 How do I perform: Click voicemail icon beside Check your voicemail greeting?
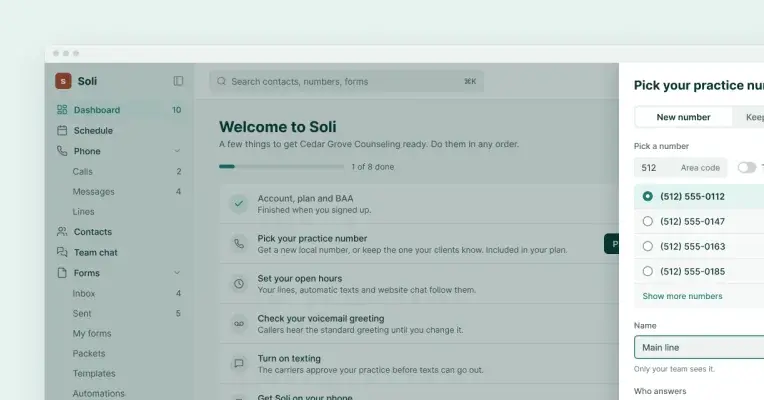coord(239,324)
